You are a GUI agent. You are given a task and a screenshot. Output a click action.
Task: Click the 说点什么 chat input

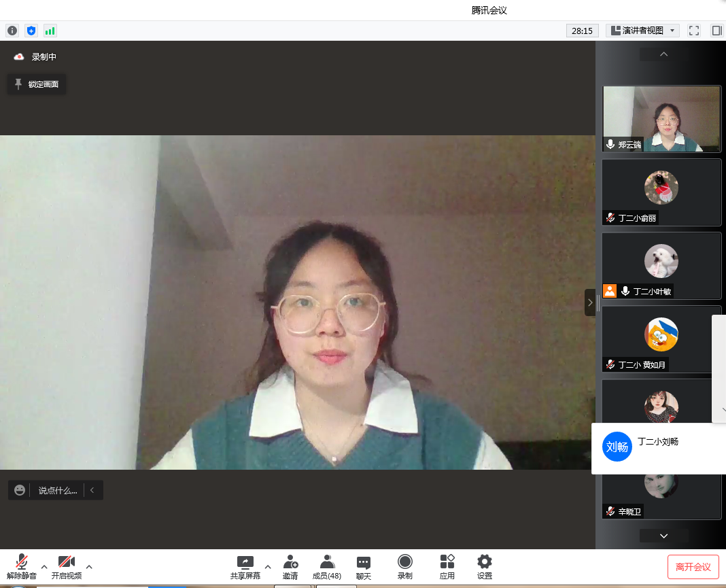(x=57, y=490)
